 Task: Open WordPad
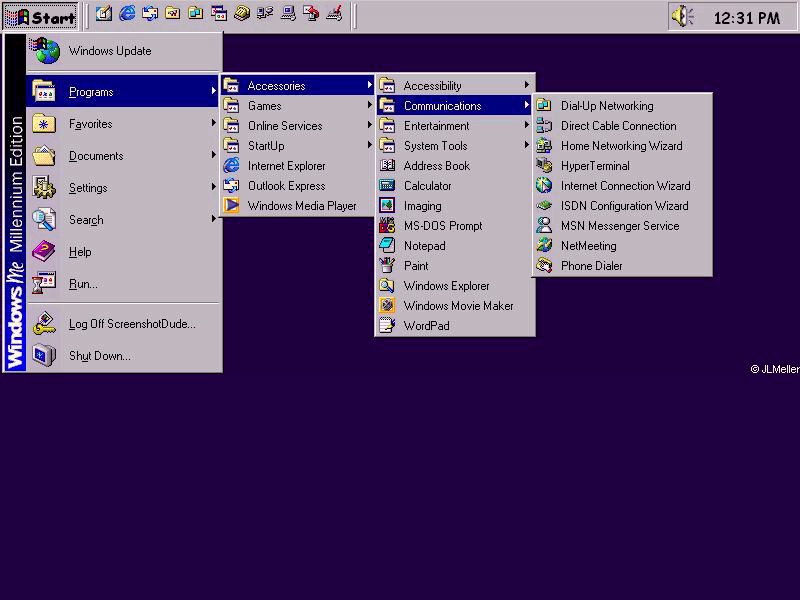point(456,326)
